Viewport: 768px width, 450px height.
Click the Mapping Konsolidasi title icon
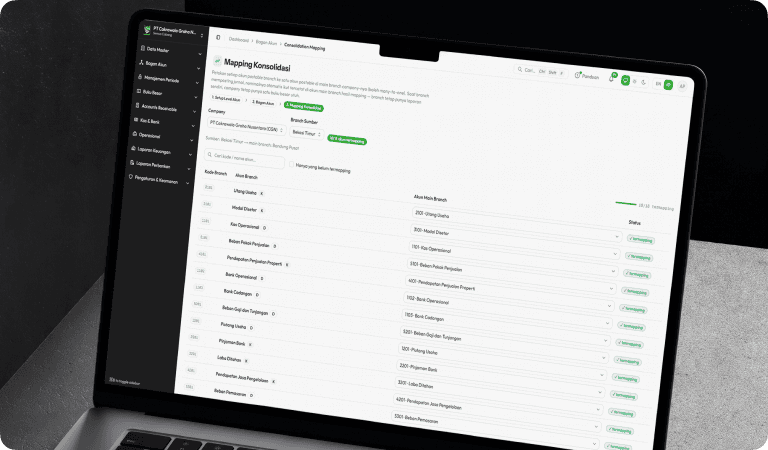click(x=217, y=61)
